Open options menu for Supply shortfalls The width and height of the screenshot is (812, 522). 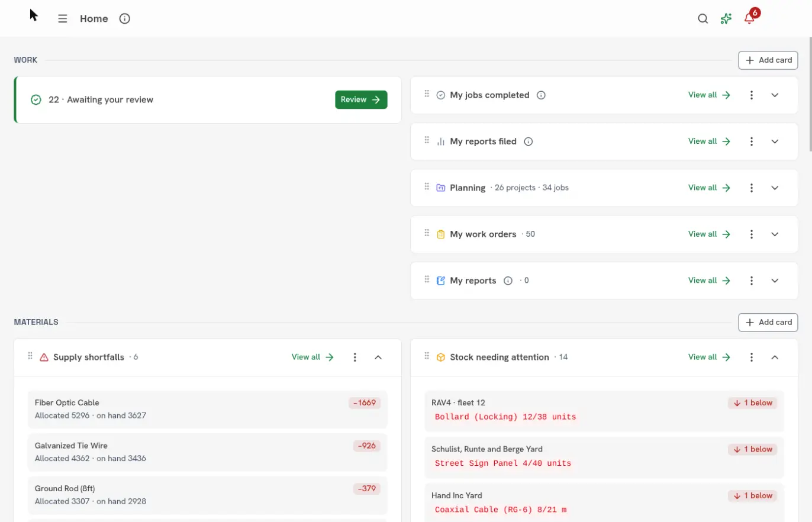tap(355, 357)
